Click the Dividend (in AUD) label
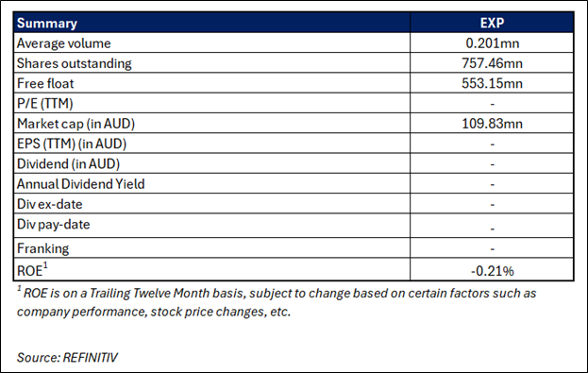The height and width of the screenshot is (373, 588). [68, 164]
